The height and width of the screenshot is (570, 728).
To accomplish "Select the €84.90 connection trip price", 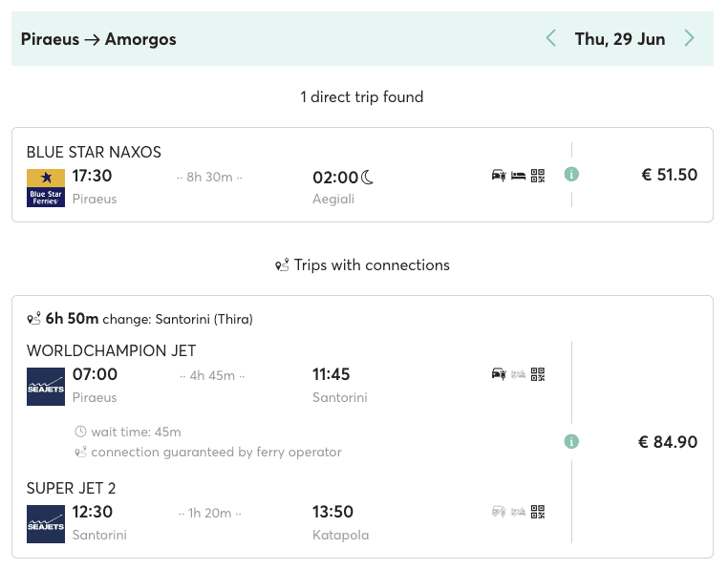I will (668, 442).
